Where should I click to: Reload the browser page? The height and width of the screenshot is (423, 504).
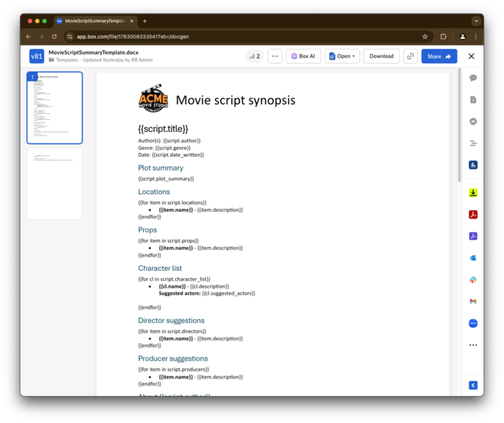click(54, 37)
